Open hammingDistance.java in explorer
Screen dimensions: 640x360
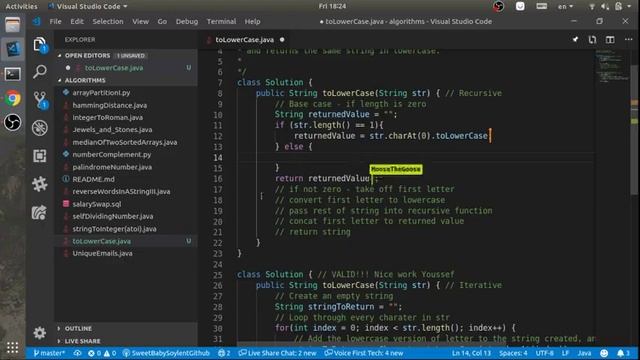pos(126,105)
